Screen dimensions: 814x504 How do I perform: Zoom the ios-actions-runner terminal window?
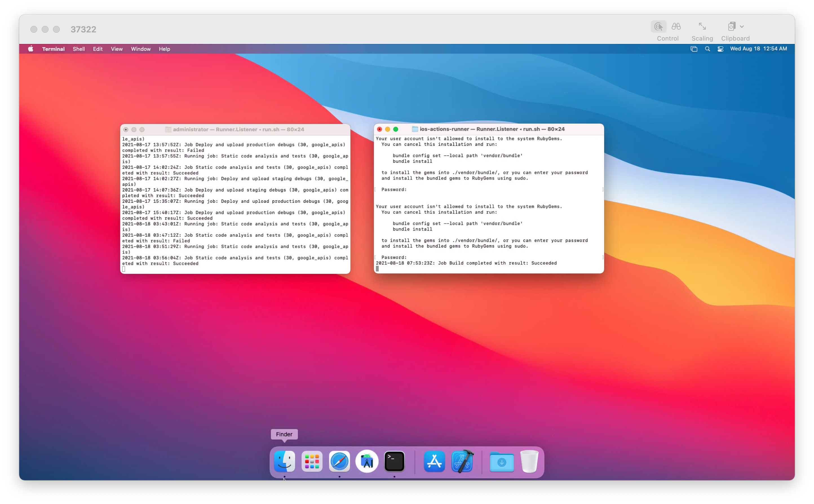click(x=395, y=129)
